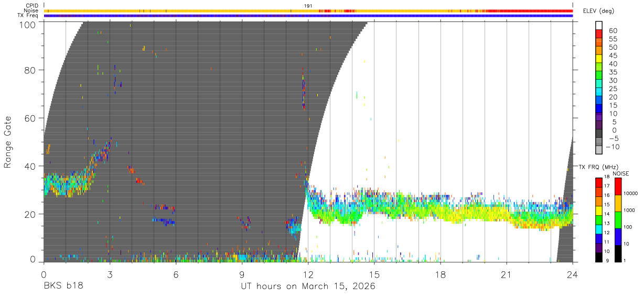The image size is (644, 297).
Task: Click the x-axis tick label "9"
Action: [242, 274]
